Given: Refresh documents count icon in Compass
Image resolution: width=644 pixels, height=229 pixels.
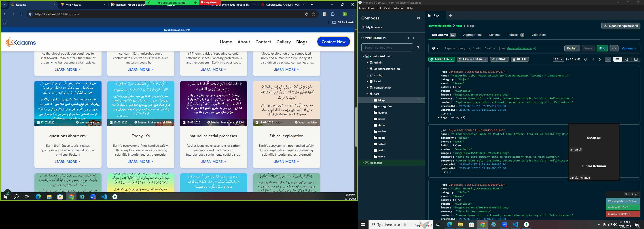Looking at the screenshot, I should 585,59.
